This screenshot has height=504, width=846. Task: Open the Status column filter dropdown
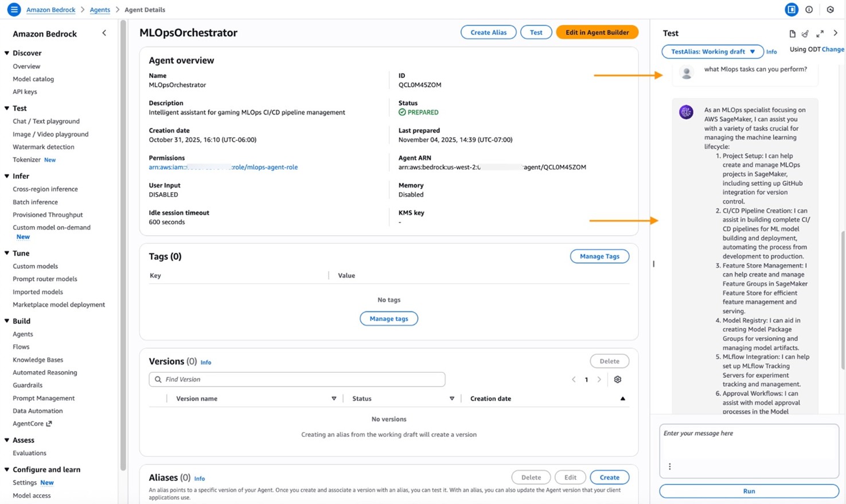tap(452, 398)
